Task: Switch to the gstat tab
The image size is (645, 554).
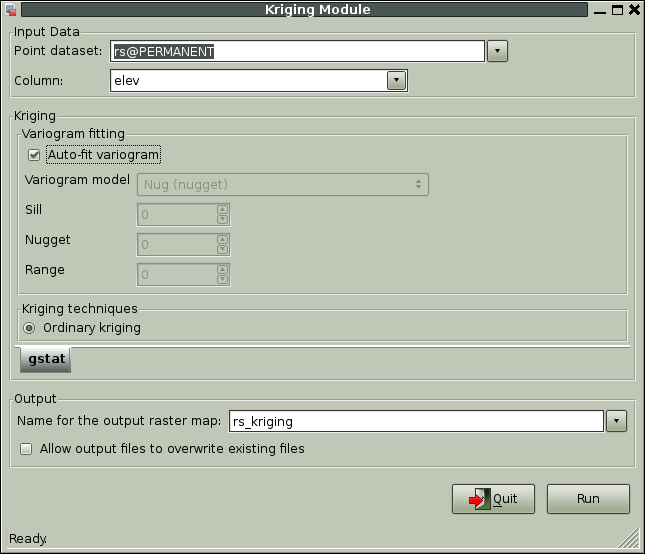Action: pos(45,359)
